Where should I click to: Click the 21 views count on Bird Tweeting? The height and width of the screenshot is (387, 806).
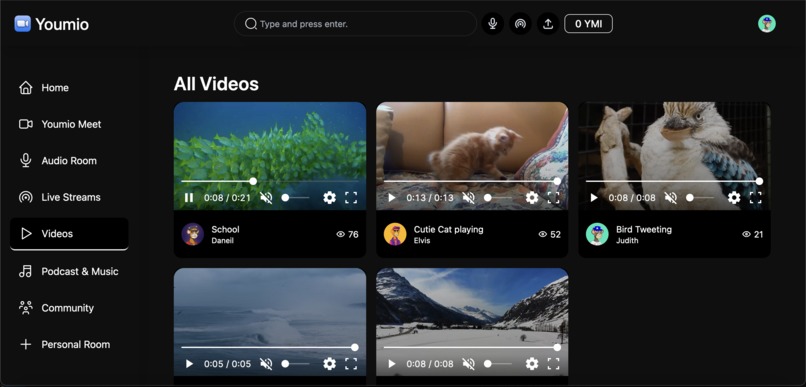coord(753,234)
